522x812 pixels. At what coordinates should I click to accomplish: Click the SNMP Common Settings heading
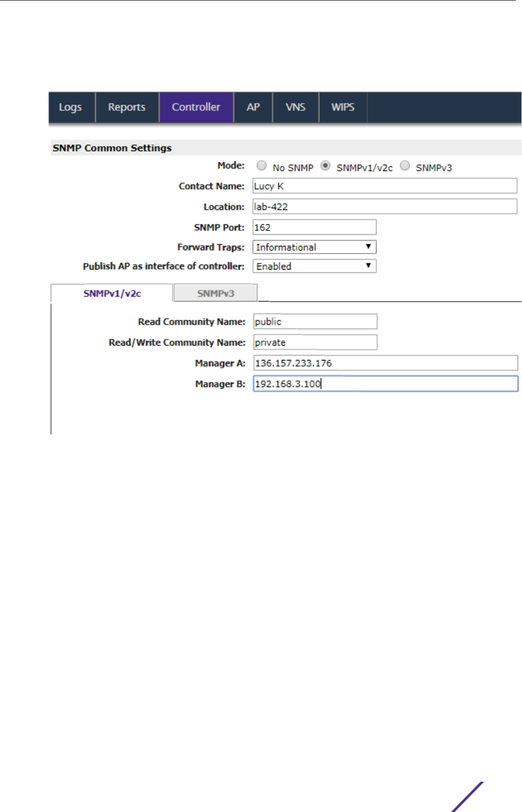click(x=112, y=148)
